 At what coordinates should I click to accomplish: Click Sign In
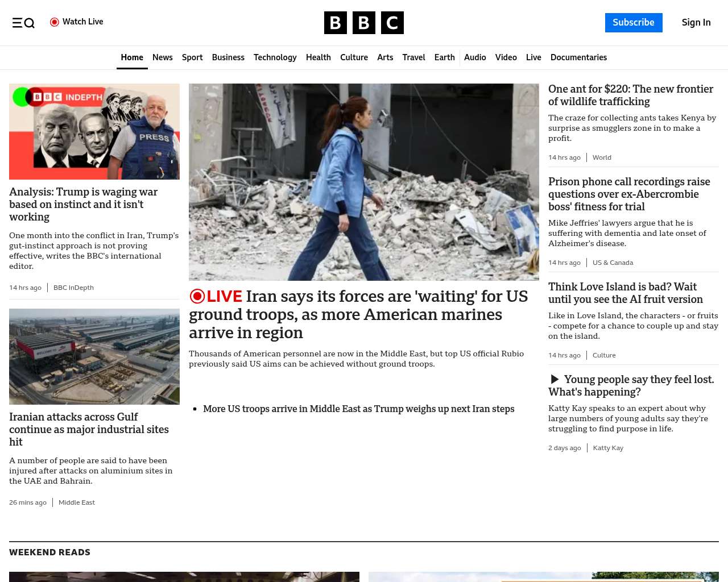click(696, 23)
